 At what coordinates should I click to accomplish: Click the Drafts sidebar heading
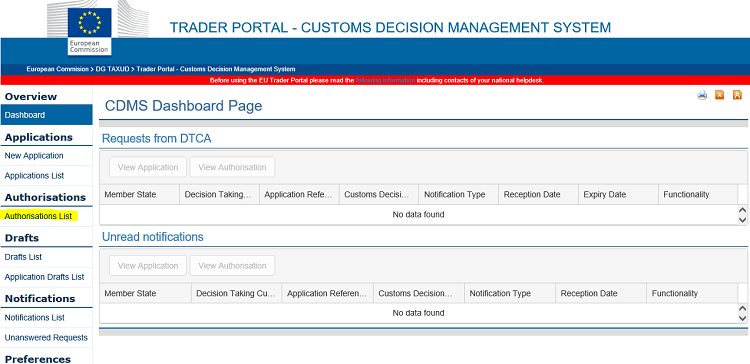point(22,238)
